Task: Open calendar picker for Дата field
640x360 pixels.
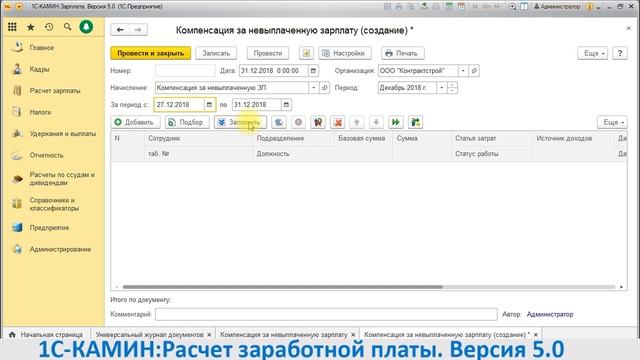Action: 313,71
